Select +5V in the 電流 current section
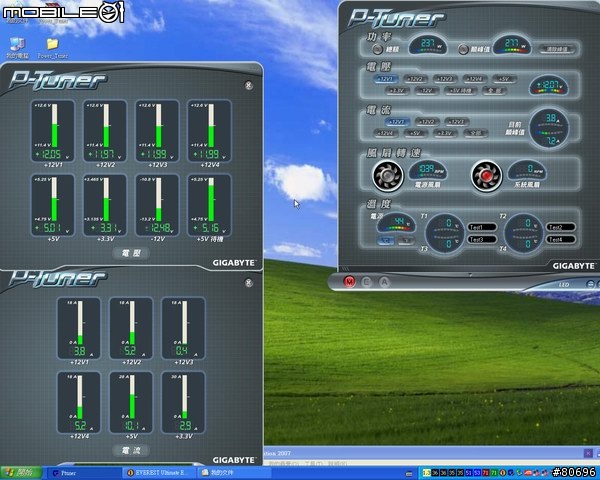 [x=415, y=133]
